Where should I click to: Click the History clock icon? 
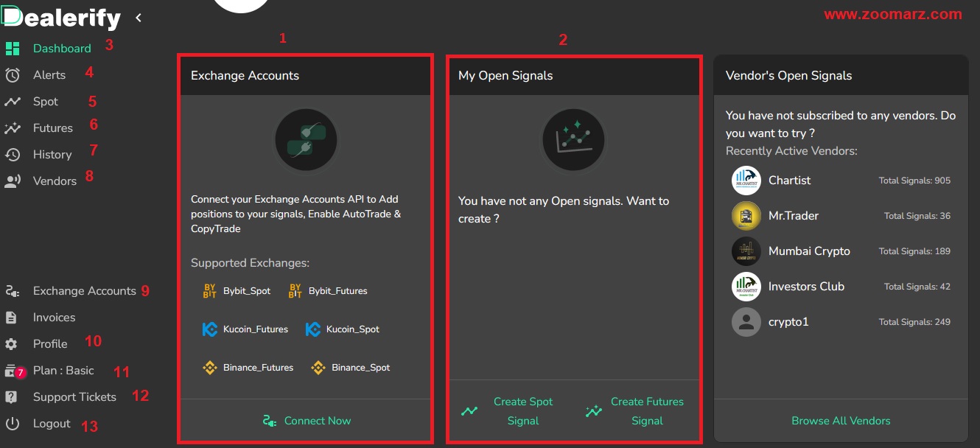(x=12, y=155)
